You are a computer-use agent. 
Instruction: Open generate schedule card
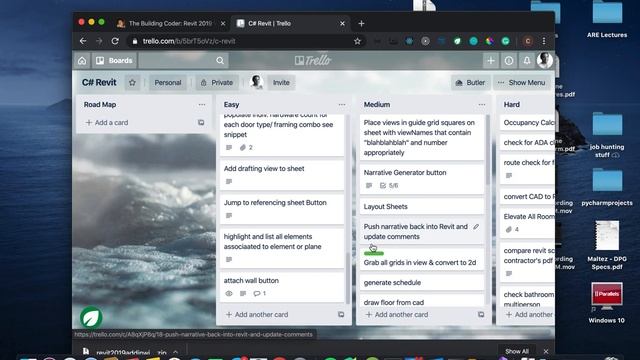(422, 282)
